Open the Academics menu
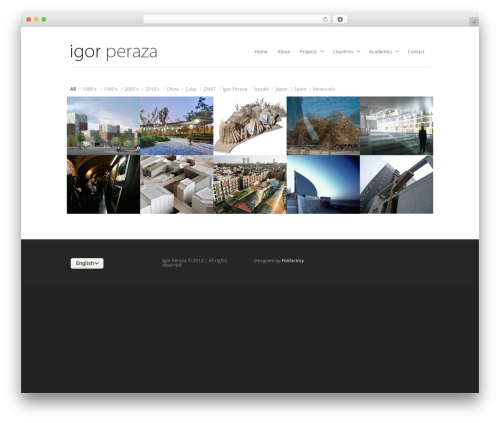 pos(380,52)
